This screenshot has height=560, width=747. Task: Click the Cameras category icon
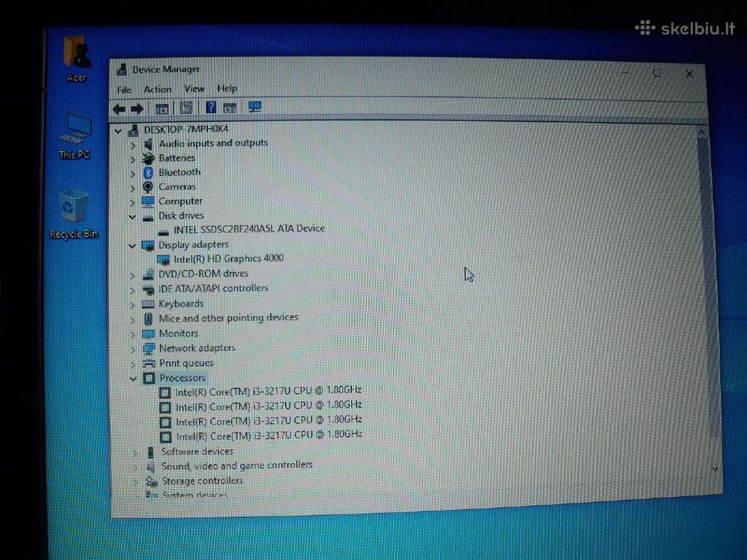pos(148,187)
